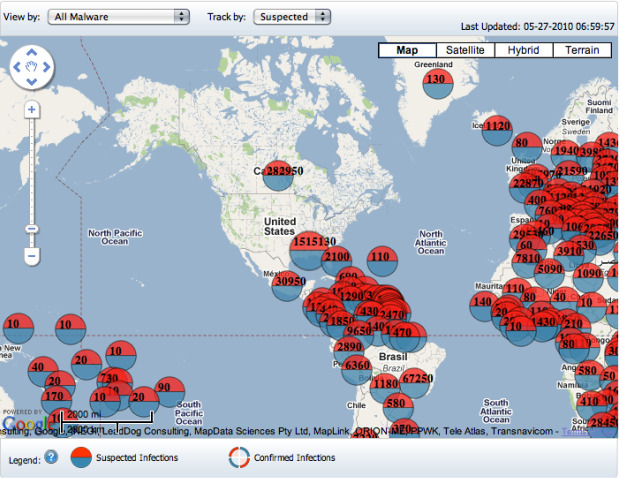Zoom in with the plus button
Screen dimensions: 620x479
(x=32, y=109)
